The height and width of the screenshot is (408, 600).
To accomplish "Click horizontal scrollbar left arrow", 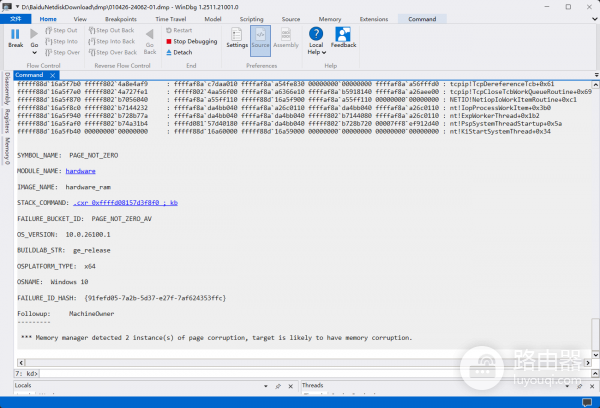I will click(21, 362).
